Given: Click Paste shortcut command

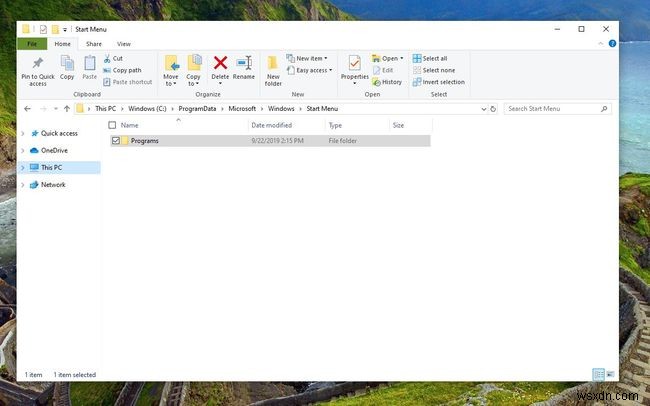Looking at the screenshot, I should (x=128, y=82).
